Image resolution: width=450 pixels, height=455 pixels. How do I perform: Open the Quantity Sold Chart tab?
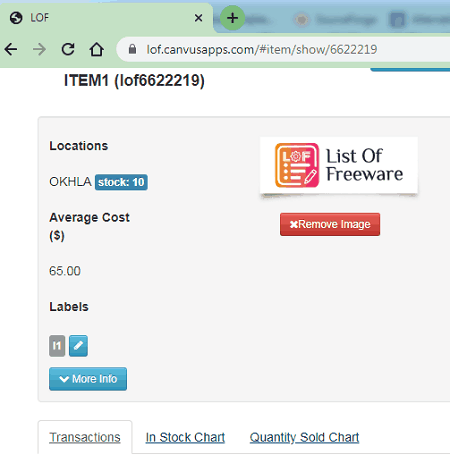point(304,437)
